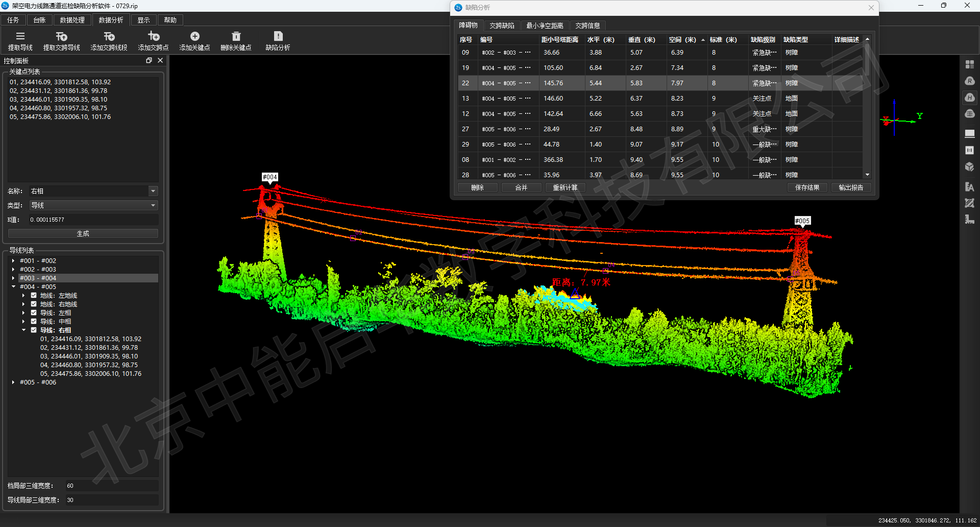Viewport: 980px width, 527px height.
Task: Open 缺陷分析 from the toolbar
Action: pyautogui.click(x=278, y=37)
